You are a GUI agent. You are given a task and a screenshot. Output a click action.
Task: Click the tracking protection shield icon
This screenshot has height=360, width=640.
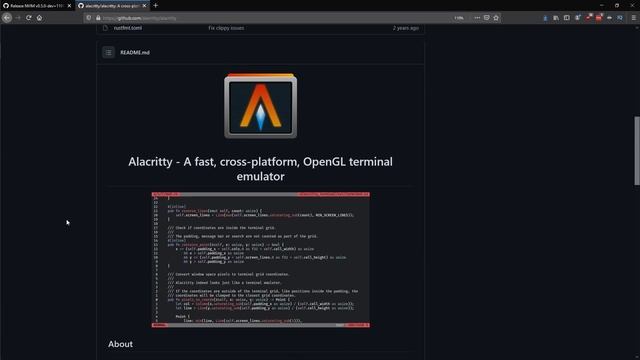point(89,18)
